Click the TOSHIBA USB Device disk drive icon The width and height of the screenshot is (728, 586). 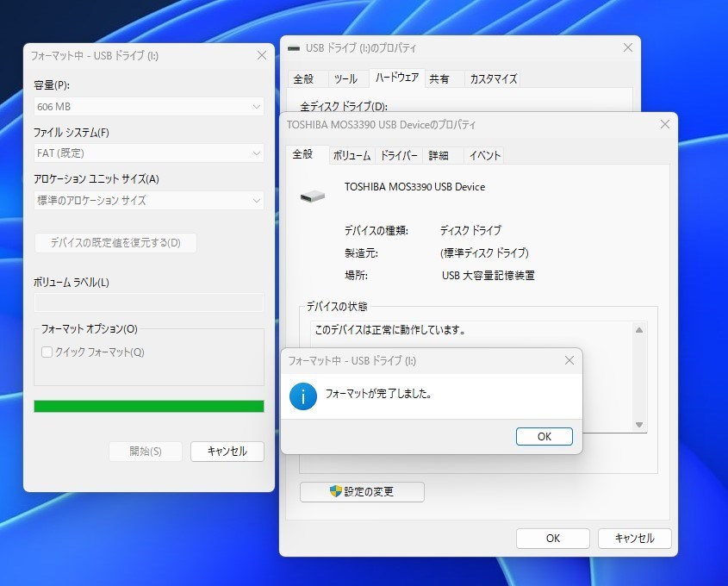[313, 195]
